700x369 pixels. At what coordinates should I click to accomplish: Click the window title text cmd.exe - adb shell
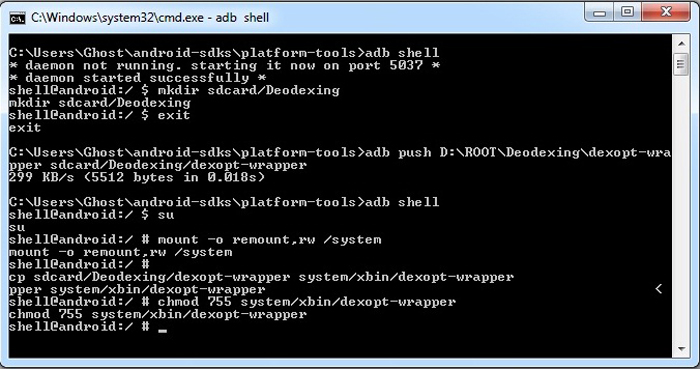[x=150, y=18]
